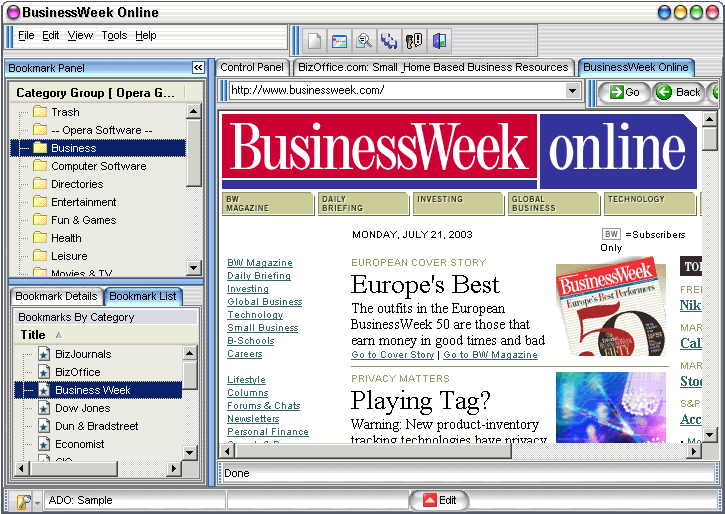The height and width of the screenshot is (514, 725).
Task: Click the Opera Software folder icon
Action: (x=40, y=129)
